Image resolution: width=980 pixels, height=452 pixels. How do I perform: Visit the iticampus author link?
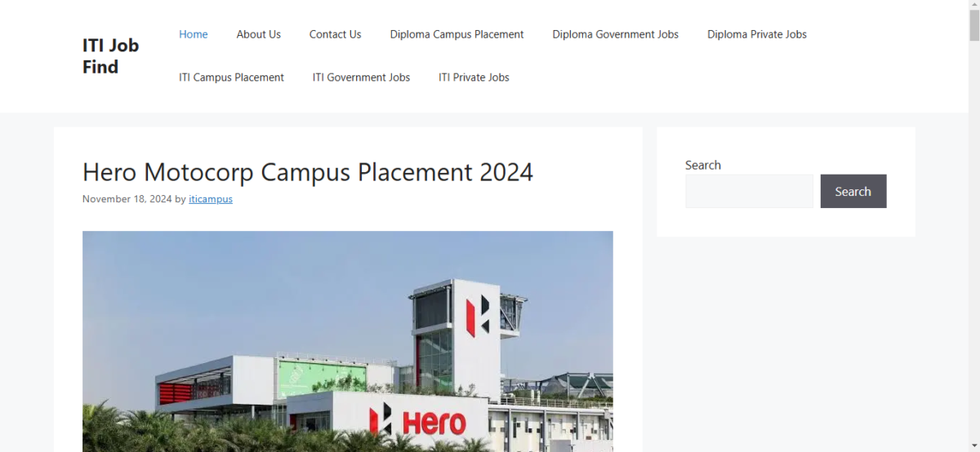point(211,199)
